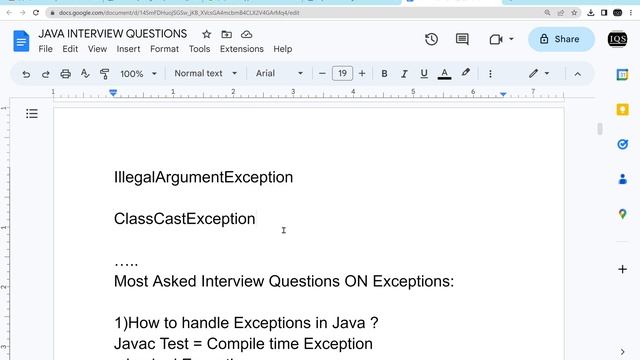Viewport: 640px width, 360px height.
Task: Open the Extensions menu
Action: click(x=242, y=49)
